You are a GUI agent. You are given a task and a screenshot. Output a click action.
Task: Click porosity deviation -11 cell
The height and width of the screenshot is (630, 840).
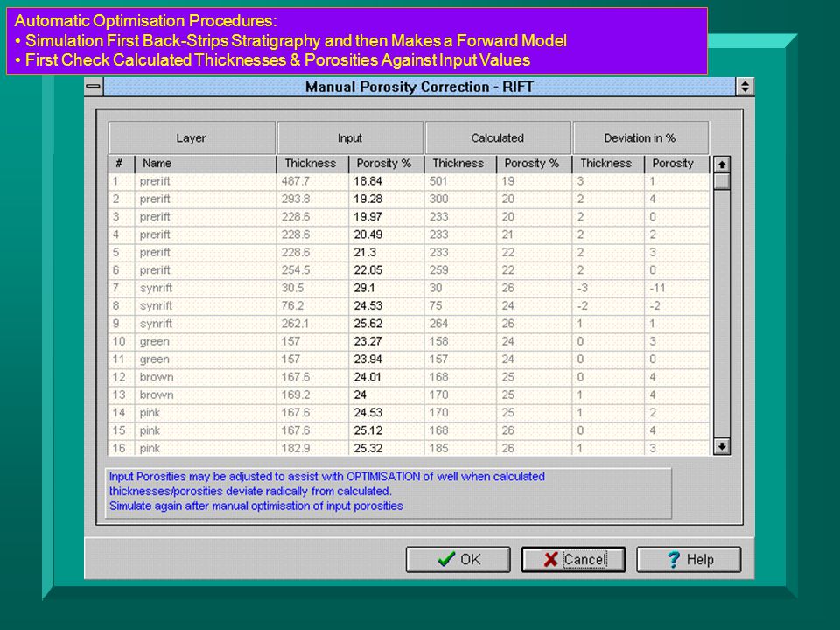click(x=677, y=288)
